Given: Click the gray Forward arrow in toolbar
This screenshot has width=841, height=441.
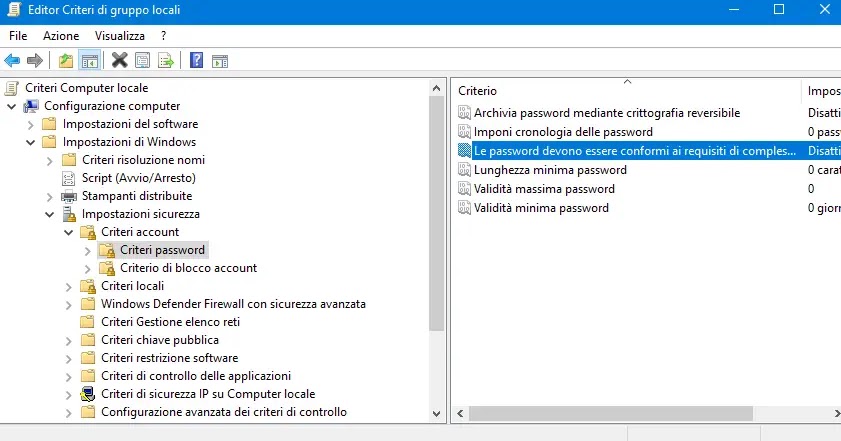Looking at the screenshot, I should (x=35, y=60).
